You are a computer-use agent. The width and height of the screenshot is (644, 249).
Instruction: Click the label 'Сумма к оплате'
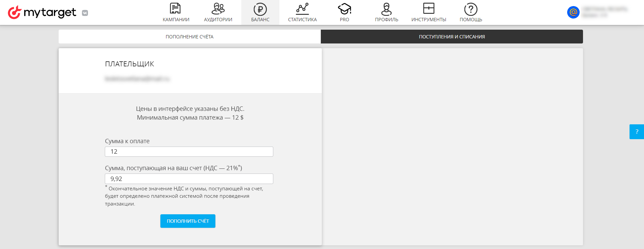(127, 141)
